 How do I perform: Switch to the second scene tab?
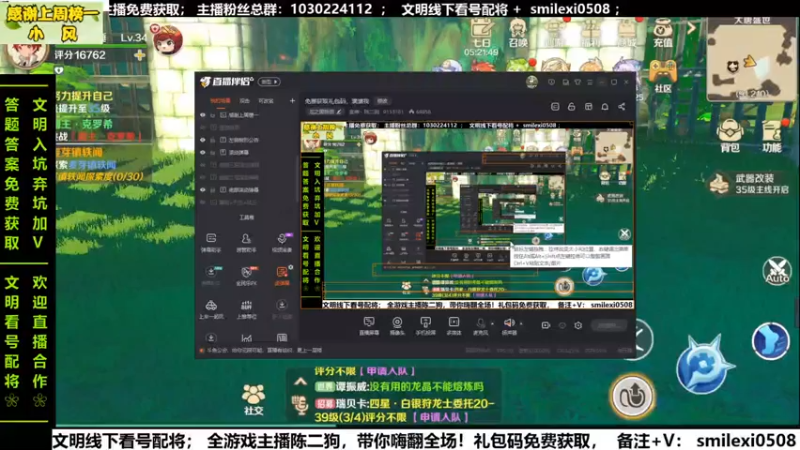click(x=245, y=101)
